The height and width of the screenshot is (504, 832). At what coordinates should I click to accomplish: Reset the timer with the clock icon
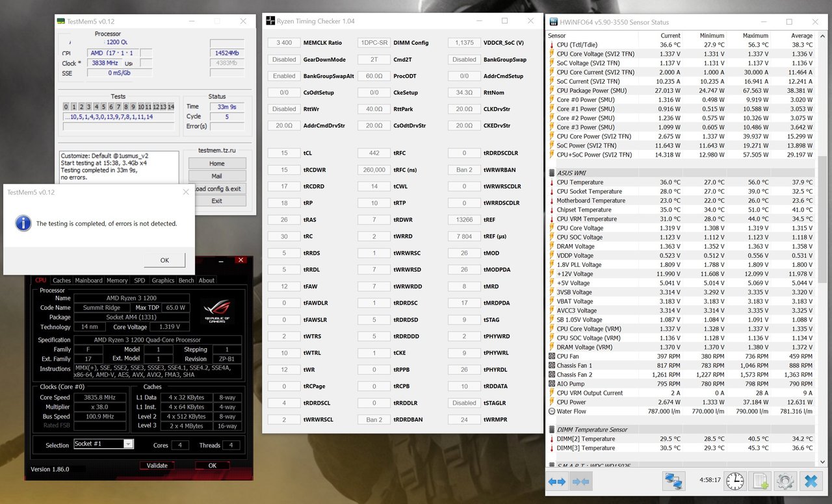pos(735,481)
